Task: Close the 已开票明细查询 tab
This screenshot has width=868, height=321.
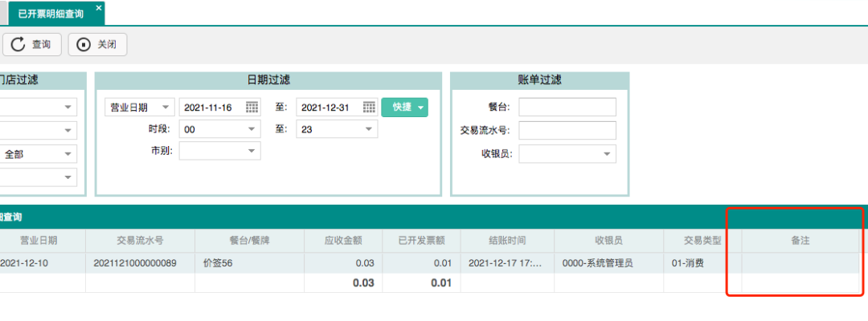Action: pyautogui.click(x=99, y=8)
